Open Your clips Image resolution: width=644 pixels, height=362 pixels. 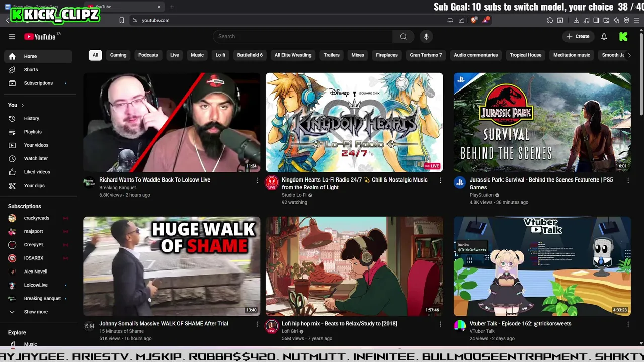[x=38, y=186]
